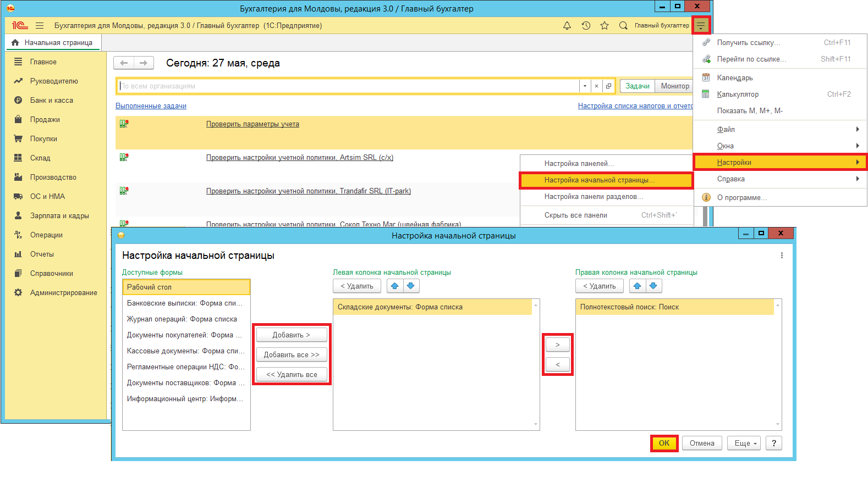This screenshot has height=488, width=868.
Task: Click Удалить above the left column
Action: click(x=357, y=286)
